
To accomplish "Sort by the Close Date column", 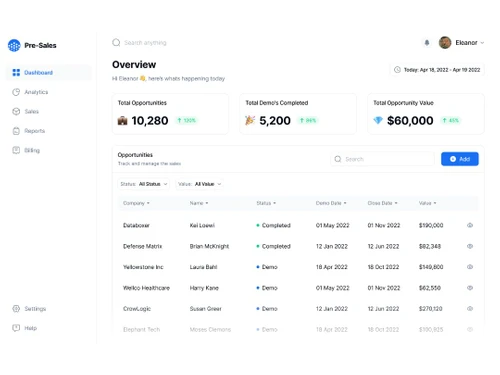I will [x=382, y=203].
